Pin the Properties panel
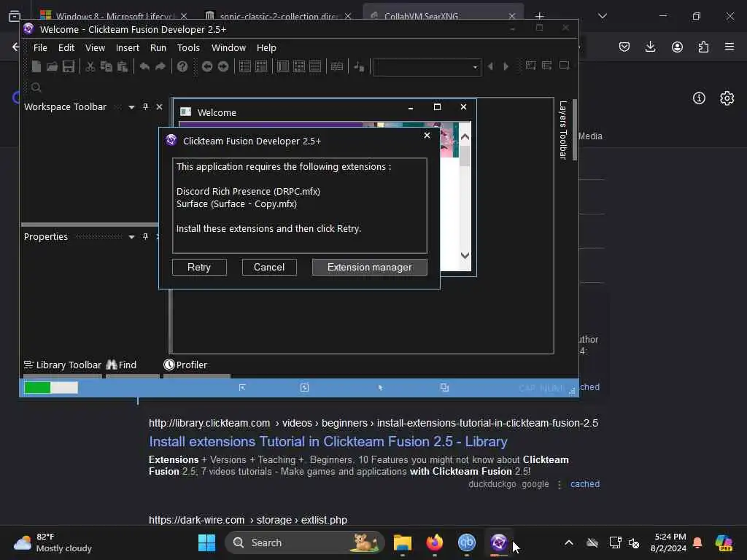 [145, 237]
